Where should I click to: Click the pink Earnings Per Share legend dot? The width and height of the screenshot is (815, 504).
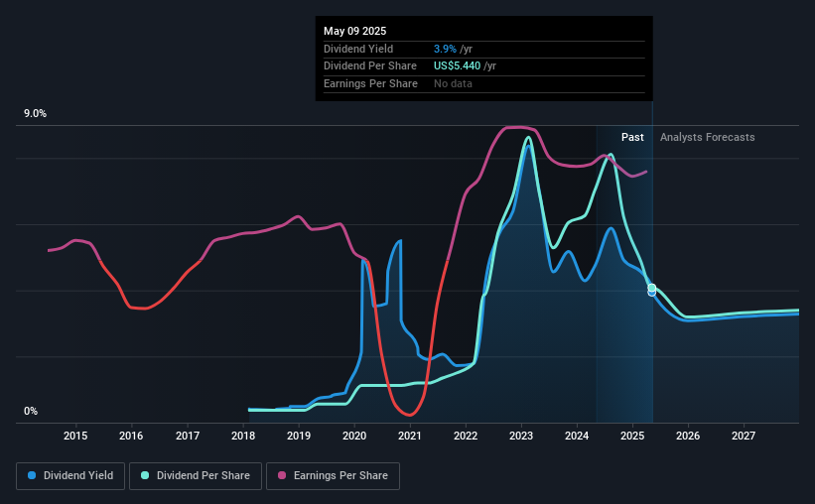[x=282, y=475]
